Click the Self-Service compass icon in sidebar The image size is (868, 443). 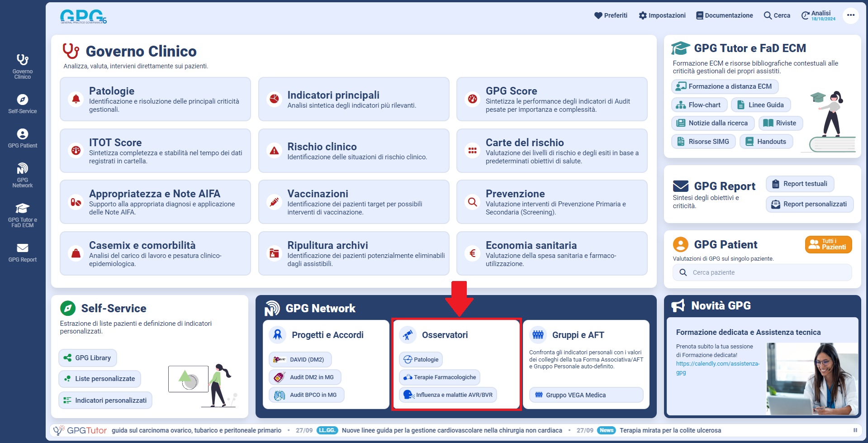click(22, 100)
